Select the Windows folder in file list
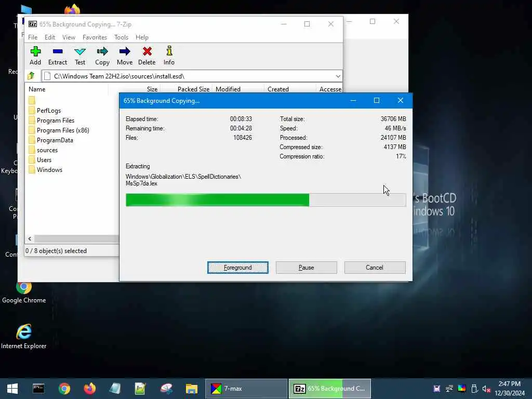This screenshot has width=532, height=399. pos(49,170)
